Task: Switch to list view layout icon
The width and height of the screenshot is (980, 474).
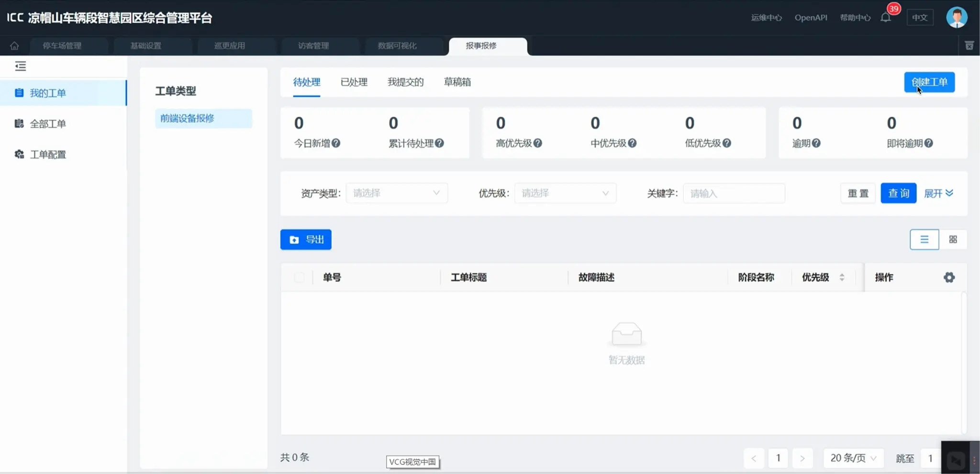Action: click(924, 239)
